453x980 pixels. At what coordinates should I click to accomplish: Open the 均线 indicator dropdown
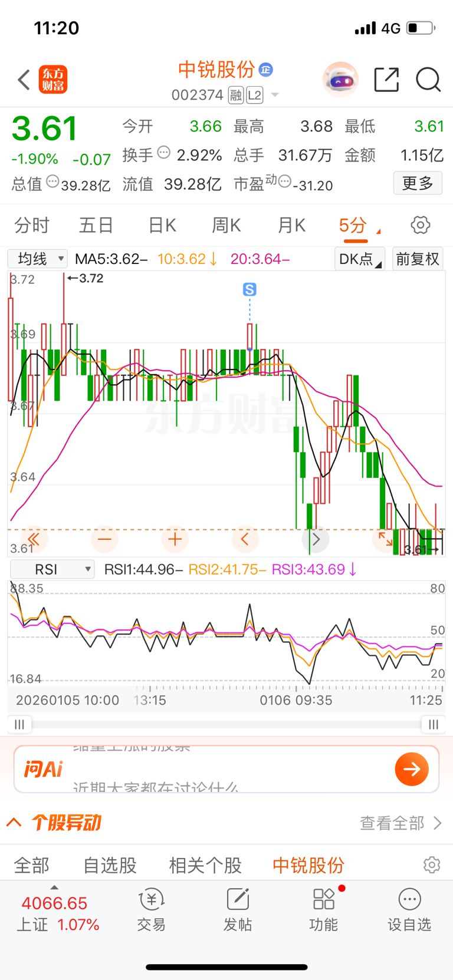coord(37,259)
